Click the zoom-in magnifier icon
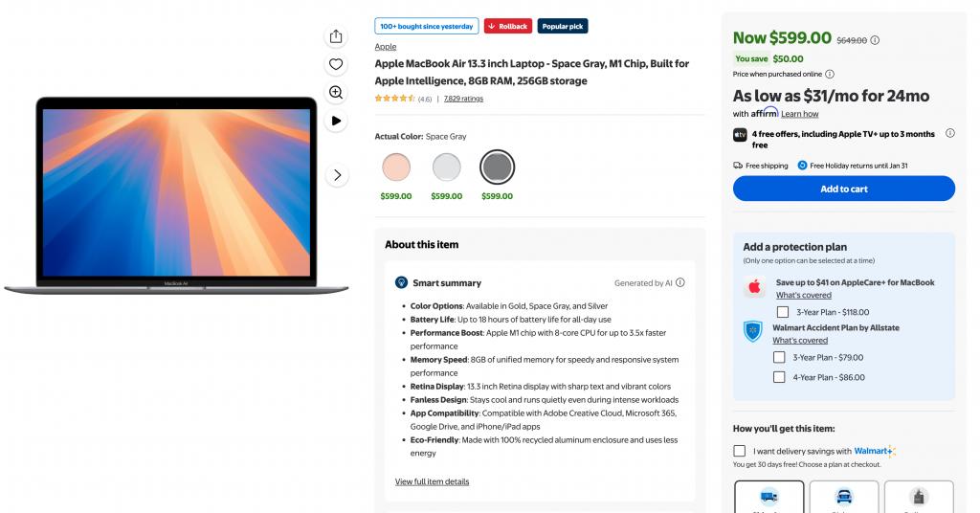The height and width of the screenshot is (513, 980). click(336, 93)
